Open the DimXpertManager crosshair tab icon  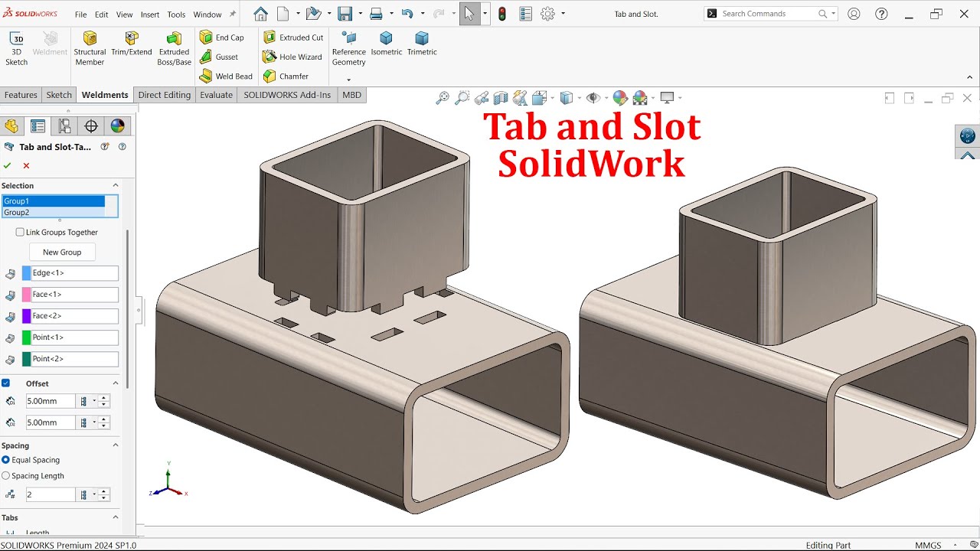point(91,126)
